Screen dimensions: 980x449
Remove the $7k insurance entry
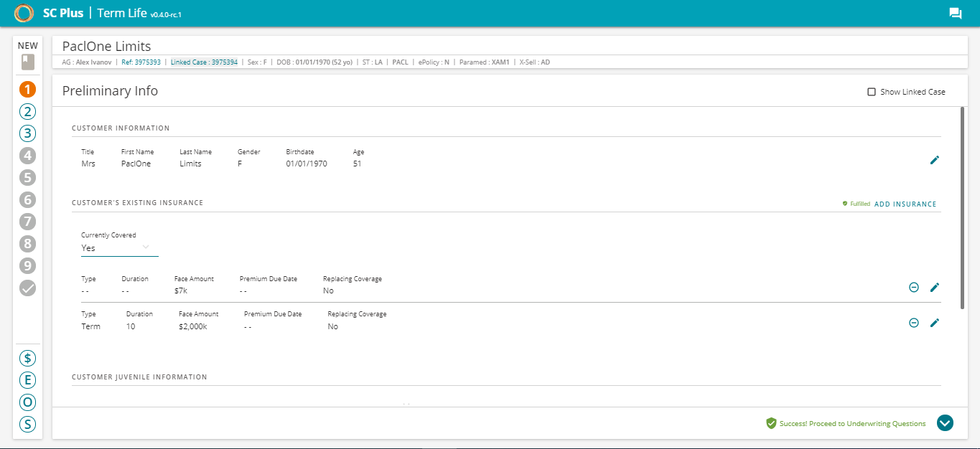point(914,287)
